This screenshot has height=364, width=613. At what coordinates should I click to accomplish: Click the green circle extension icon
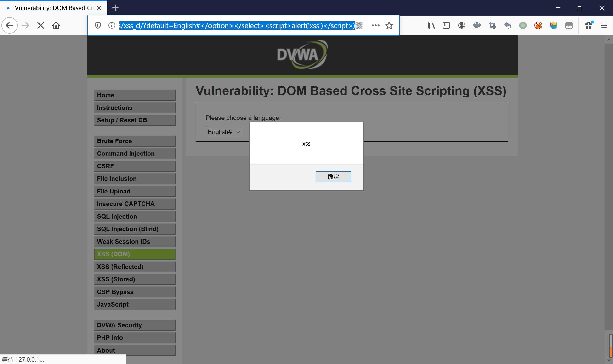click(523, 25)
